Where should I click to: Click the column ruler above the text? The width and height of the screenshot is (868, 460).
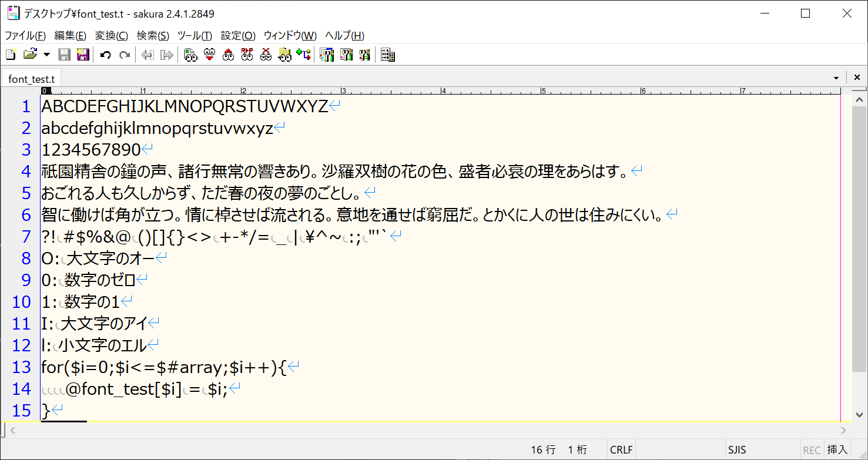click(x=441, y=90)
